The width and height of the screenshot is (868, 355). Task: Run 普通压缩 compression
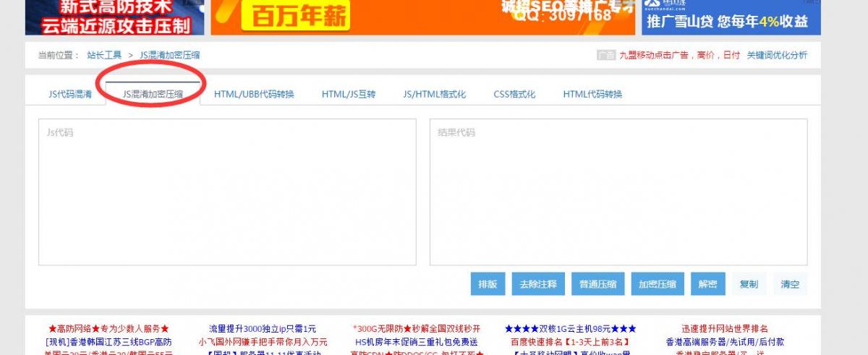pos(597,284)
